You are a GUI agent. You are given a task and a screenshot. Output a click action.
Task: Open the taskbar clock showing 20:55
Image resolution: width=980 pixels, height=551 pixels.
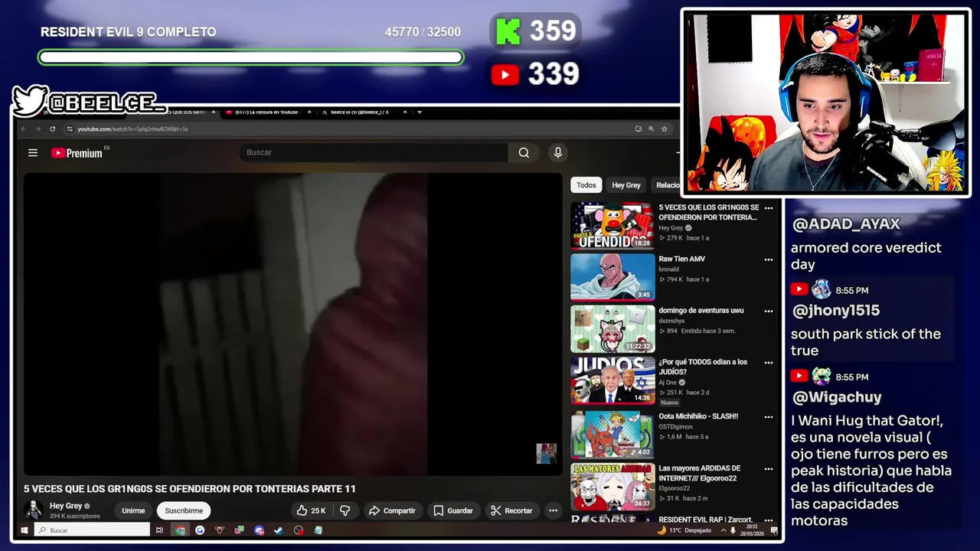tap(752, 530)
